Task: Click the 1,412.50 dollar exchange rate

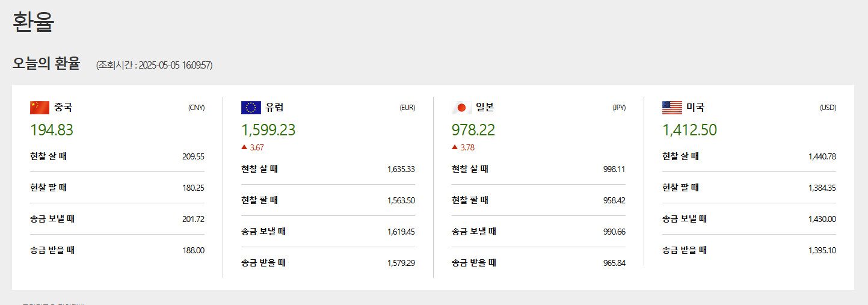Action: (x=689, y=130)
